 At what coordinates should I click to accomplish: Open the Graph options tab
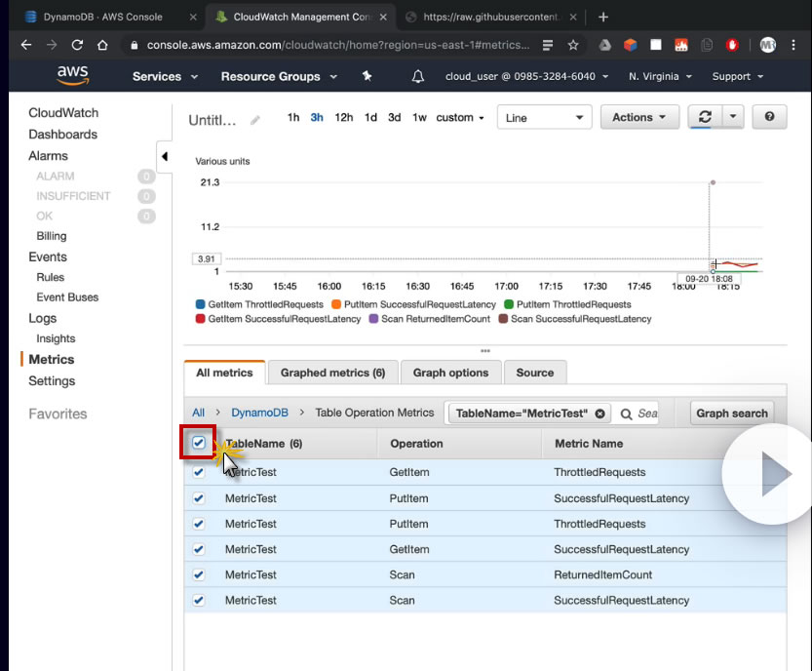tap(450, 373)
